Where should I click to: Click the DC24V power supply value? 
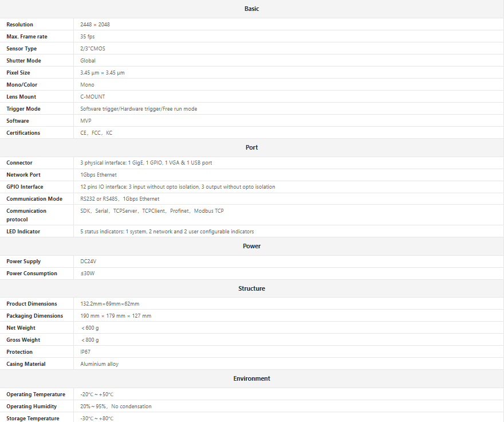pyautogui.click(x=88, y=261)
